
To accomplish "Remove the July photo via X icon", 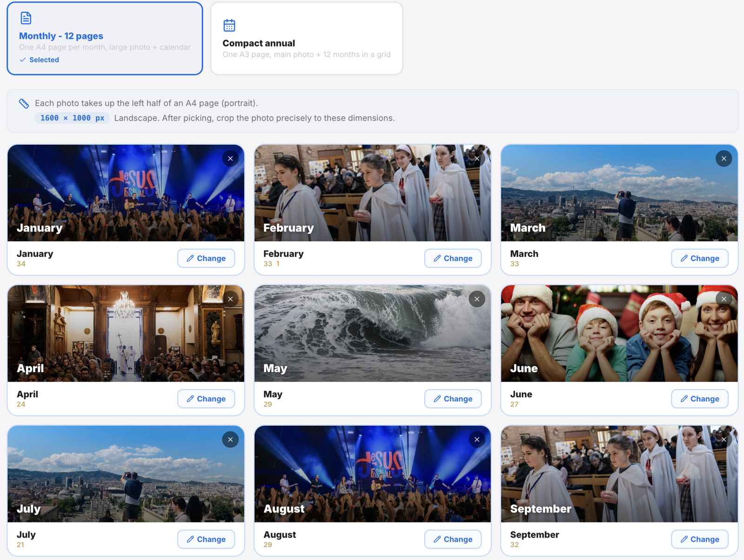I will click(x=230, y=439).
